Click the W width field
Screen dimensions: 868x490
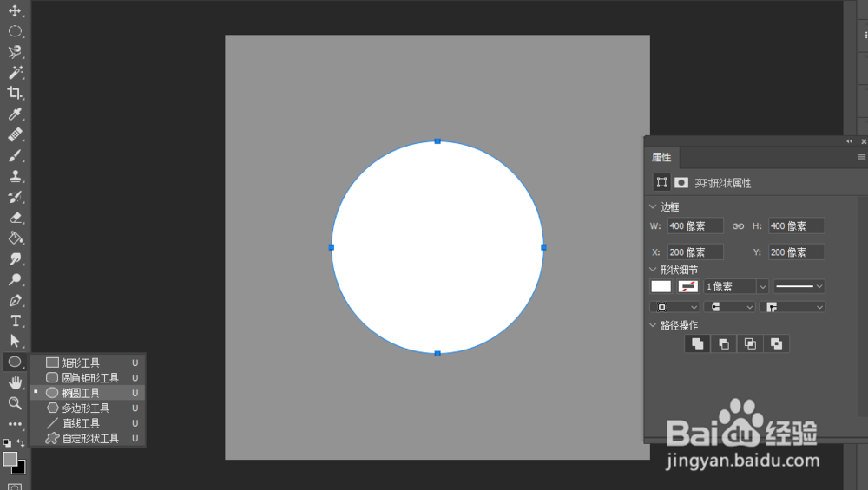click(695, 225)
